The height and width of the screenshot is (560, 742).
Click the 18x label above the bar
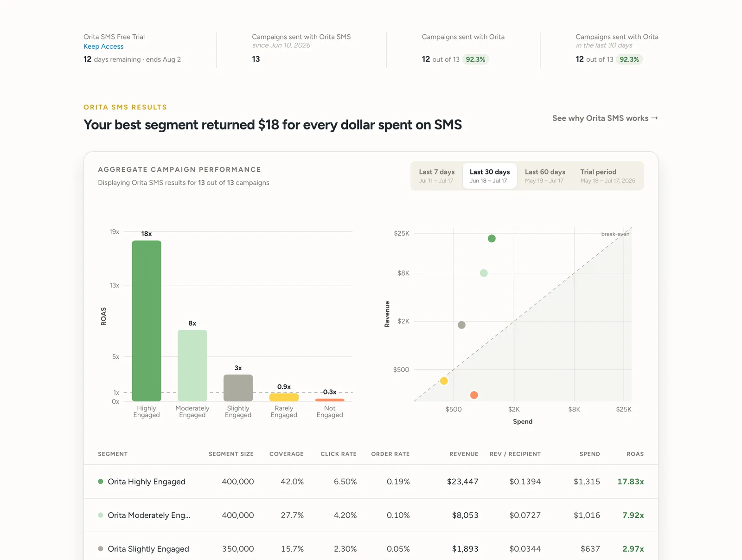(x=147, y=234)
